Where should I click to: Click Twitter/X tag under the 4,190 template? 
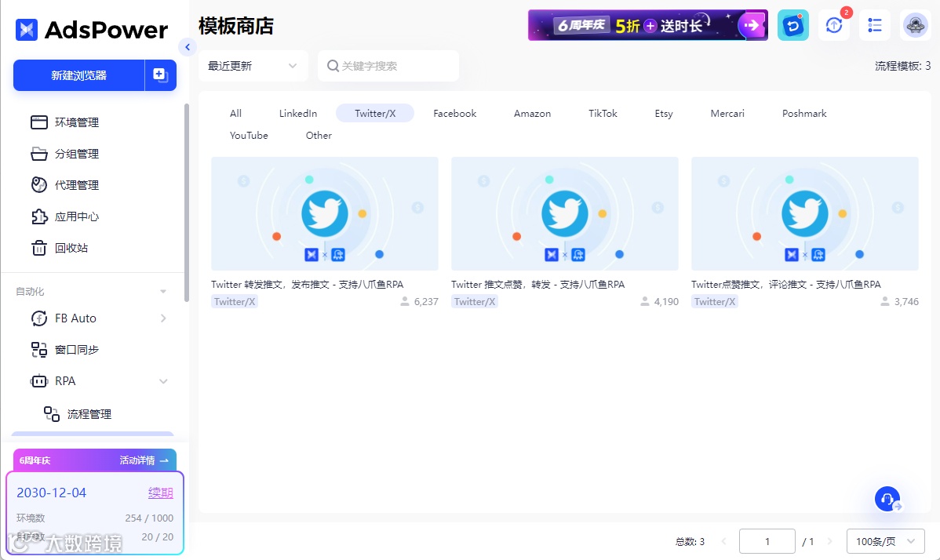[475, 302]
